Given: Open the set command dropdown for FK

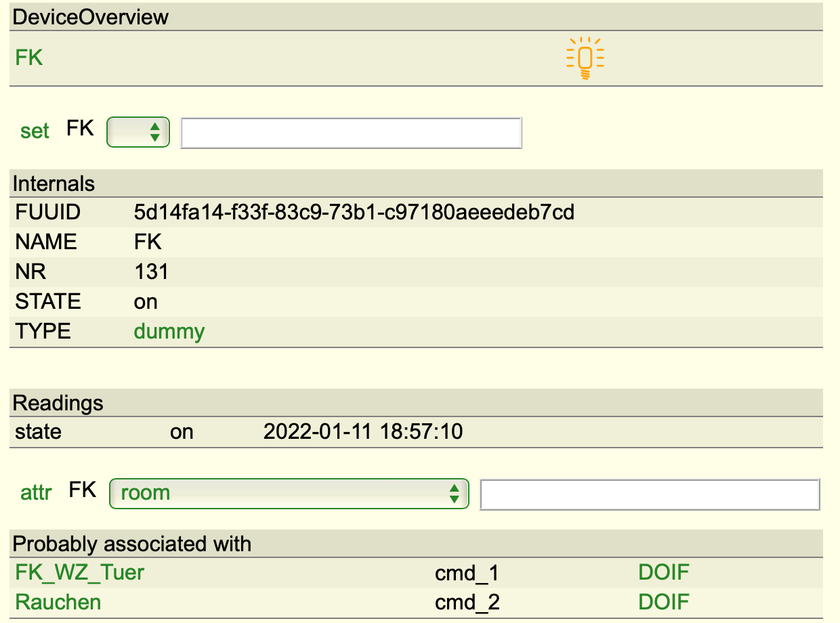Looking at the screenshot, I should (138, 132).
